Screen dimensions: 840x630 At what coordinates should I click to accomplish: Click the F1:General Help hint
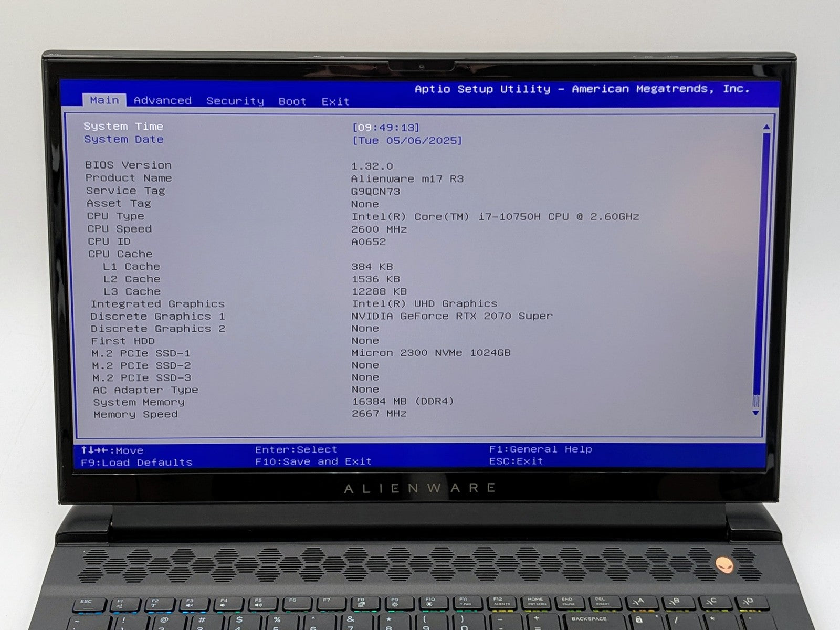pos(541,449)
